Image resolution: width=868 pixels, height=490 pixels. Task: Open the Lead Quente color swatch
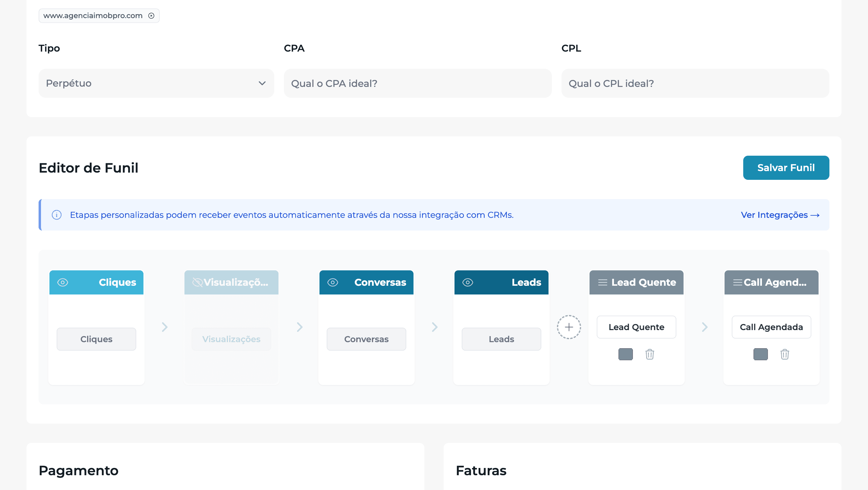point(625,354)
